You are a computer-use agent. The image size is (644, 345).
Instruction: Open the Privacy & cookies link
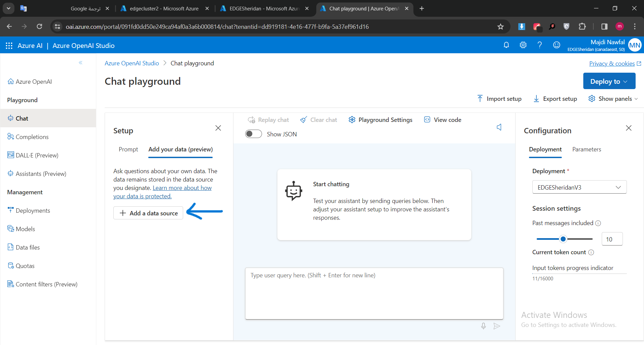tap(612, 63)
